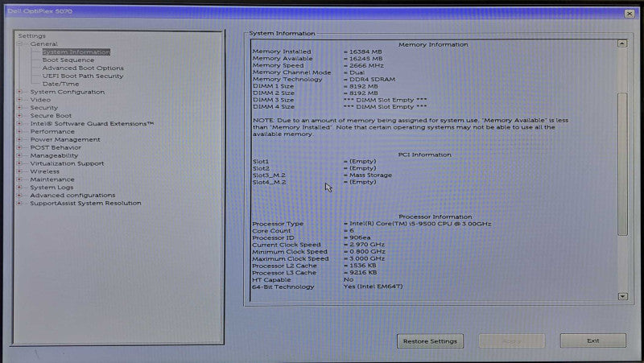644x363 pixels.
Task: Select the Security category label
Action: 44,108
